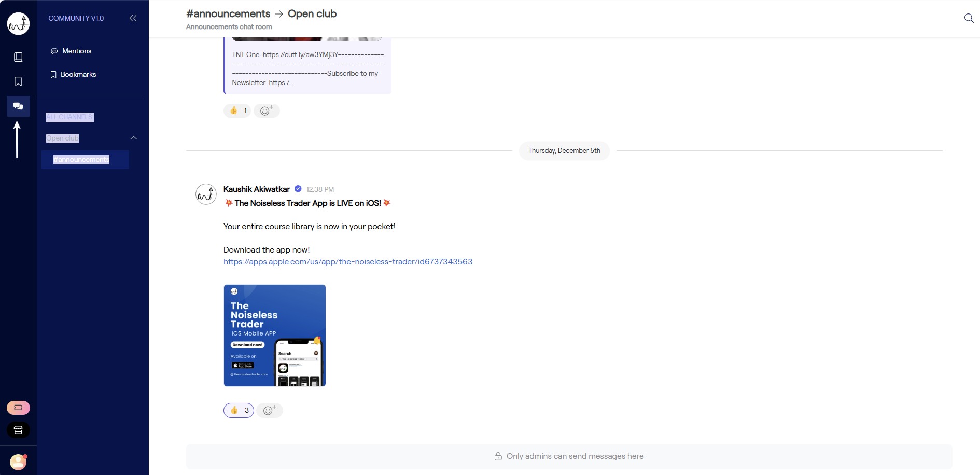Image resolution: width=980 pixels, height=475 pixels.
Task: Open the Noiseless Trader iOS app image
Action: point(275,336)
